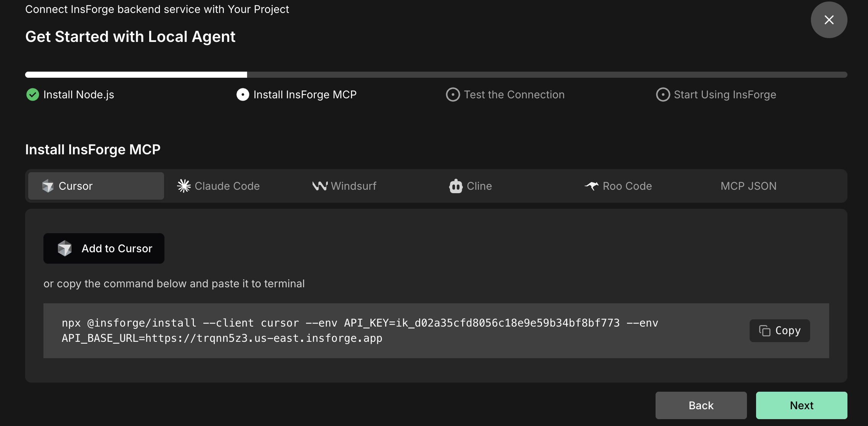Click the Cursor cube icon in tab

click(48, 186)
